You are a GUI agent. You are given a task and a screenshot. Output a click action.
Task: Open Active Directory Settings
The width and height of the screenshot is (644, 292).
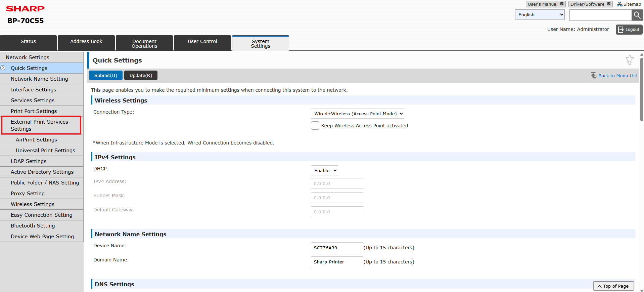(42, 172)
